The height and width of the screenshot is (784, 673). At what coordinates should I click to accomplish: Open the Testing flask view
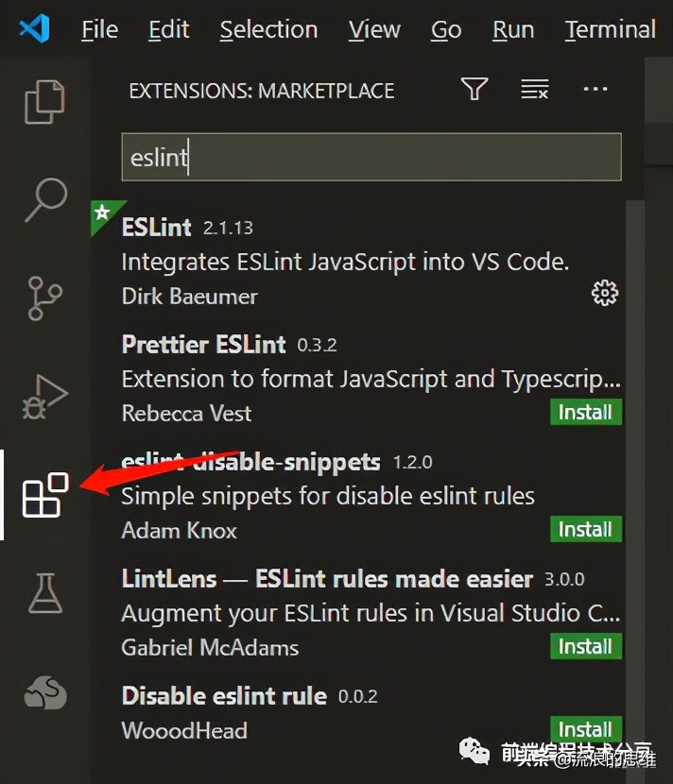(45, 593)
